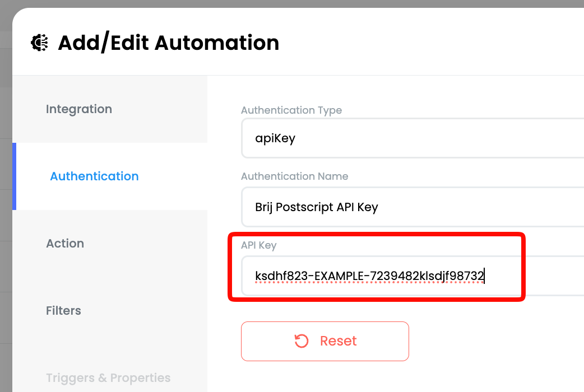Image resolution: width=584 pixels, height=392 pixels.
Task: Switch to the Action section
Action: click(x=65, y=244)
